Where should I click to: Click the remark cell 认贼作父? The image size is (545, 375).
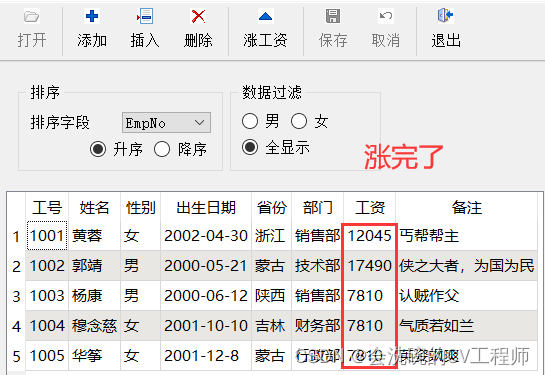[x=466, y=296]
